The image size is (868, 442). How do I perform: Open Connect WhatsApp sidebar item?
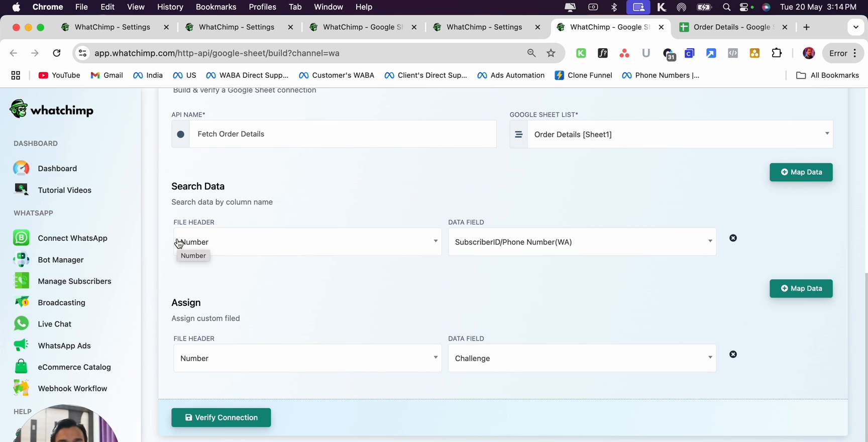[60, 238]
